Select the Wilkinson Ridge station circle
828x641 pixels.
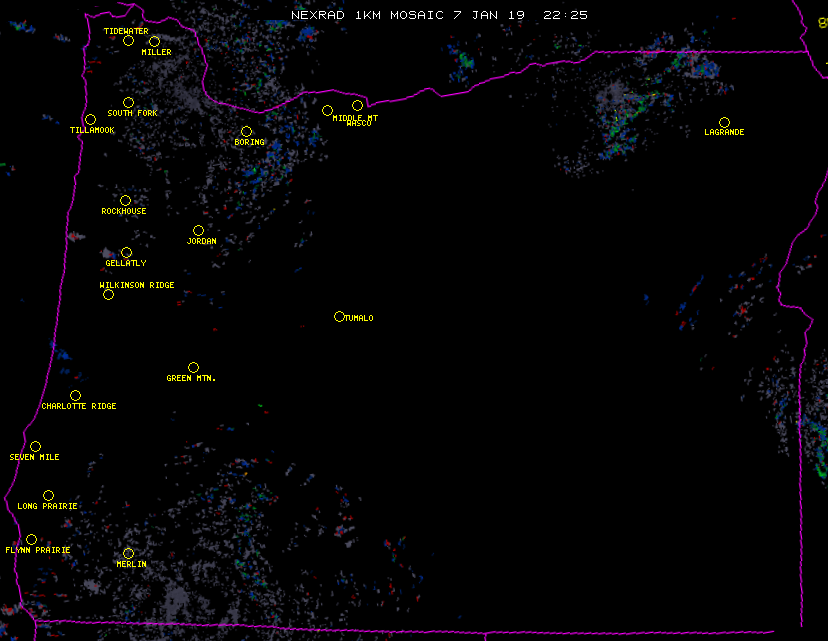[x=108, y=295]
